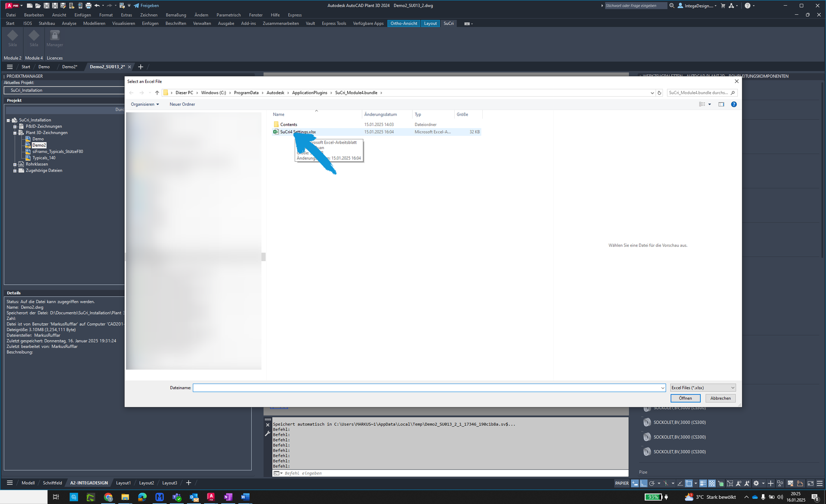Open the Organisieren dropdown menu
826x504 pixels.
pos(145,104)
